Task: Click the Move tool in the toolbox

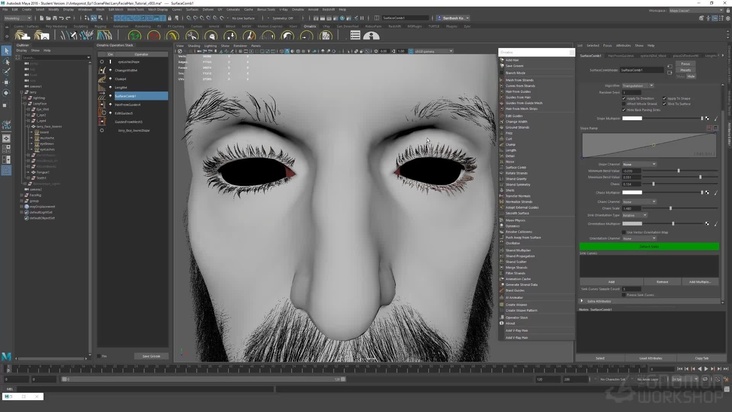Action: (6, 82)
